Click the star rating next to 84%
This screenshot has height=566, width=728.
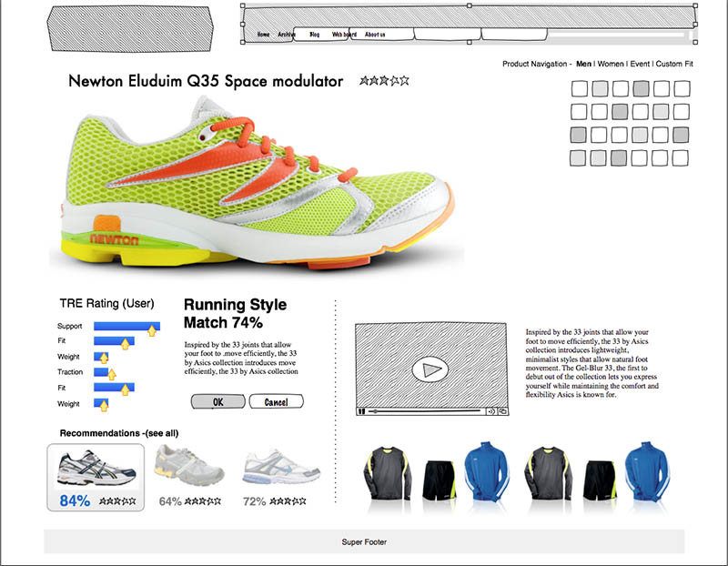coord(117,501)
